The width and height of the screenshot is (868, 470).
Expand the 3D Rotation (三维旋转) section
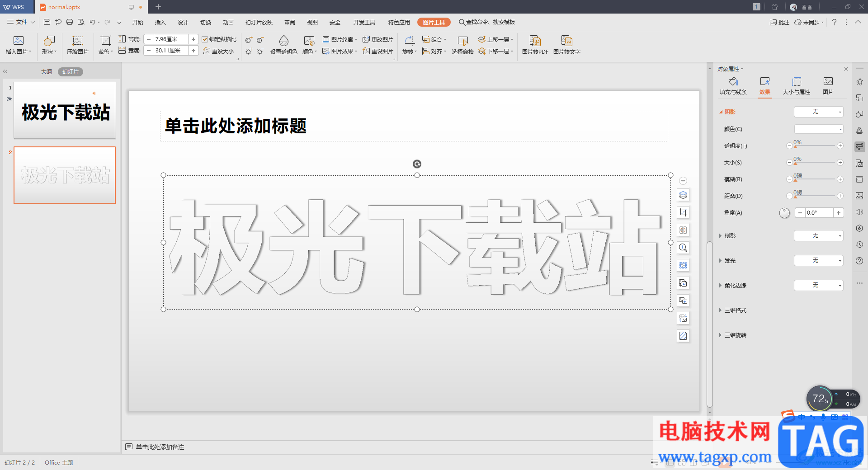coord(733,335)
